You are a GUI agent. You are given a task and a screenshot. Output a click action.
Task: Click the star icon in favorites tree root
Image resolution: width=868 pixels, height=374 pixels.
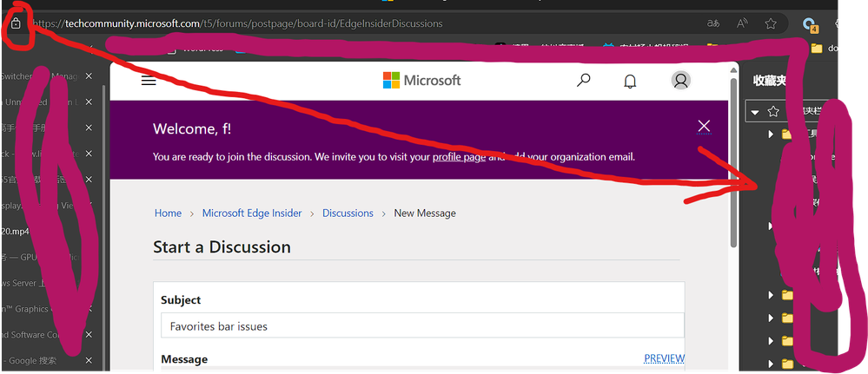pos(772,111)
